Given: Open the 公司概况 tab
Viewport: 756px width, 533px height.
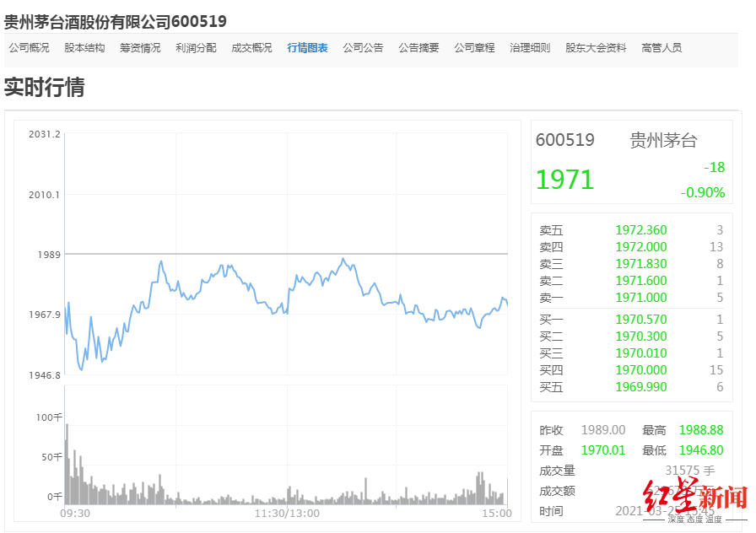Looking at the screenshot, I should 29,48.
